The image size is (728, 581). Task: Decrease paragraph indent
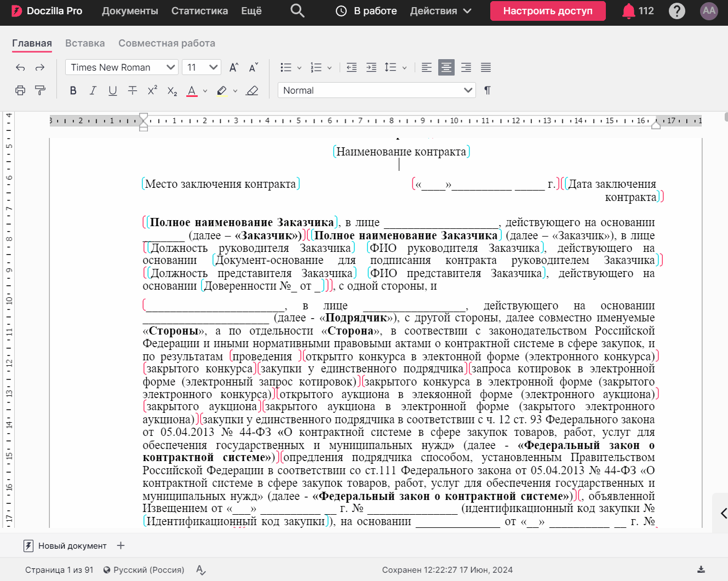[352, 67]
